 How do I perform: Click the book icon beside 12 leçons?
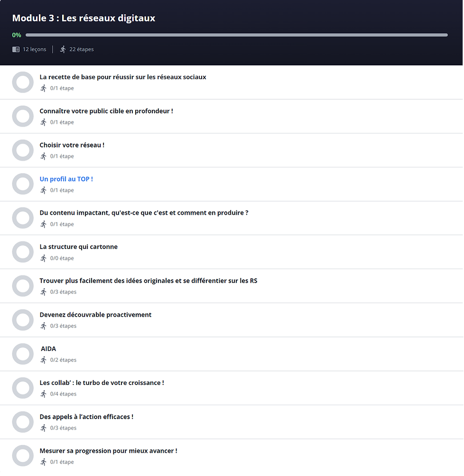point(16,49)
